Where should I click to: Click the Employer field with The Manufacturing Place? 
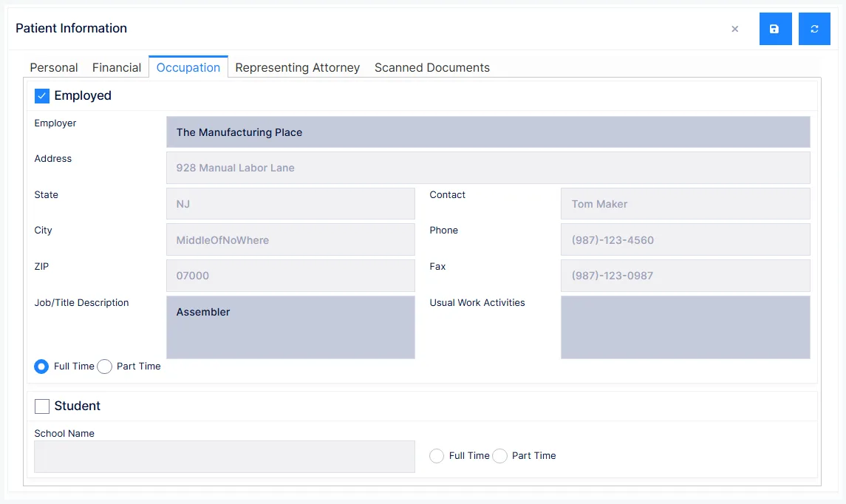[488, 132]
